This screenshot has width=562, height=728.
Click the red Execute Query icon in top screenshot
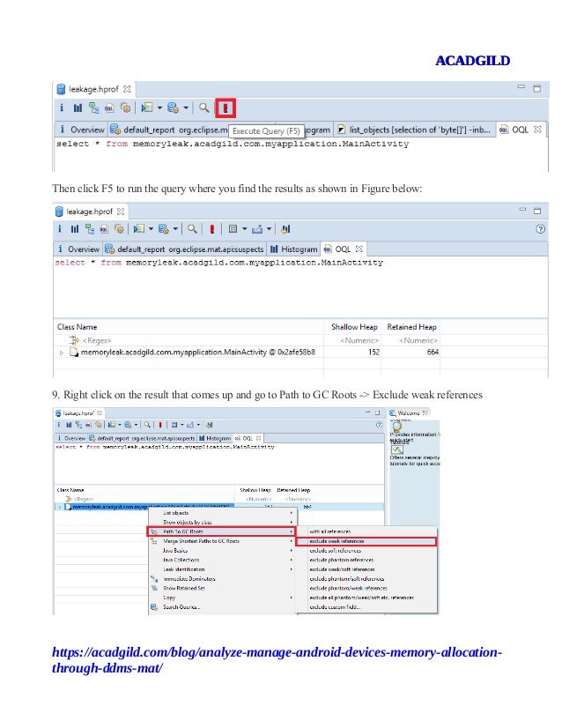coord(226,108)
